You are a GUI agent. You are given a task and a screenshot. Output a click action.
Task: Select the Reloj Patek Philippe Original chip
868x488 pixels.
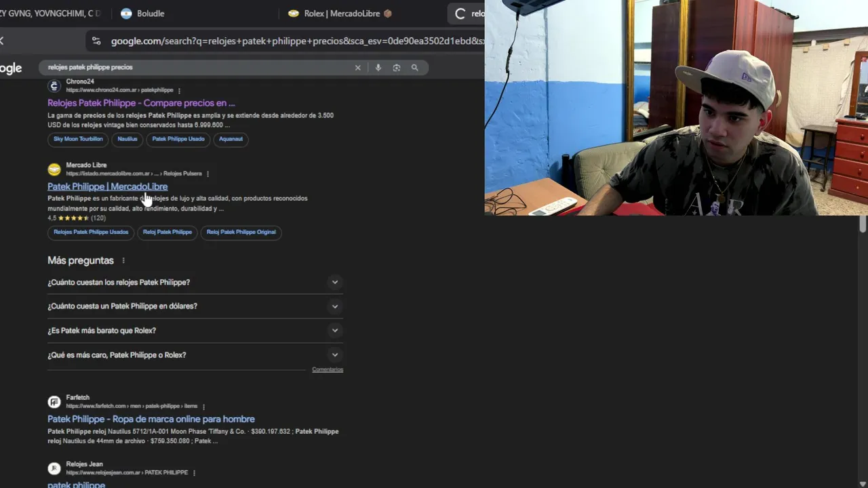(241, 232)
